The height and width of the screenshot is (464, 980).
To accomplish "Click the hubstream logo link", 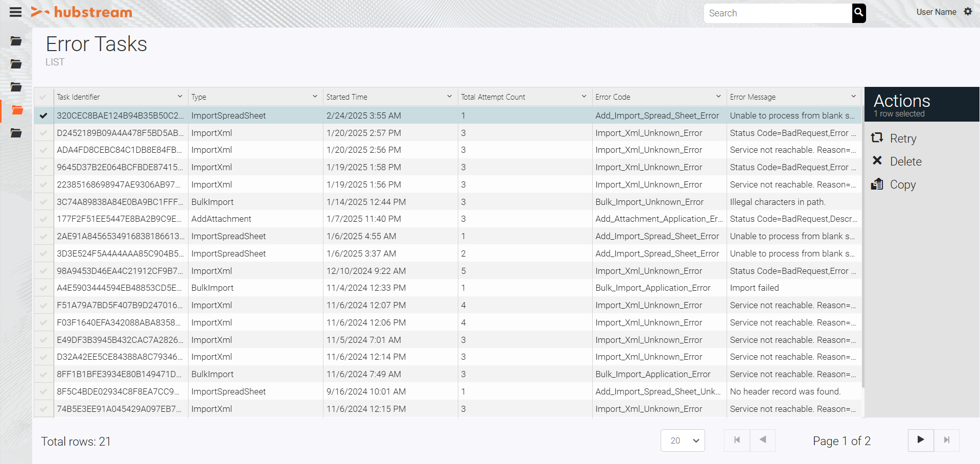I will pyautogui.click(x=82, y=12).
